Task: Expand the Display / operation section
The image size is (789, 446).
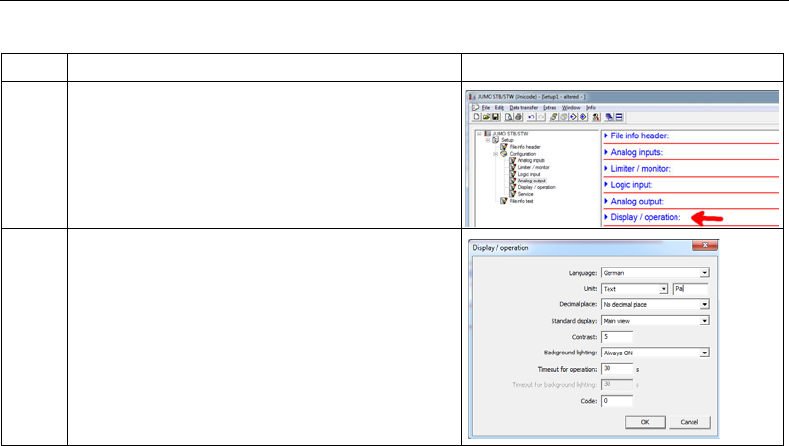Action: (646, 217)
